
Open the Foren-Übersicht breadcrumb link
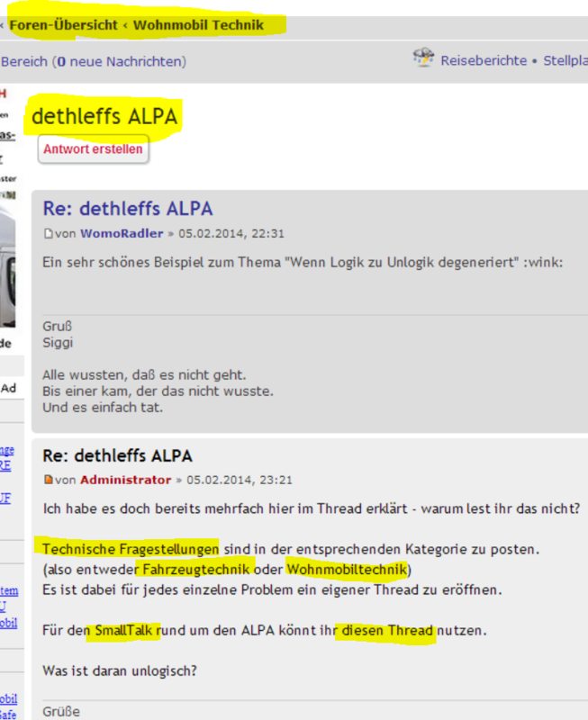[63, 24]
